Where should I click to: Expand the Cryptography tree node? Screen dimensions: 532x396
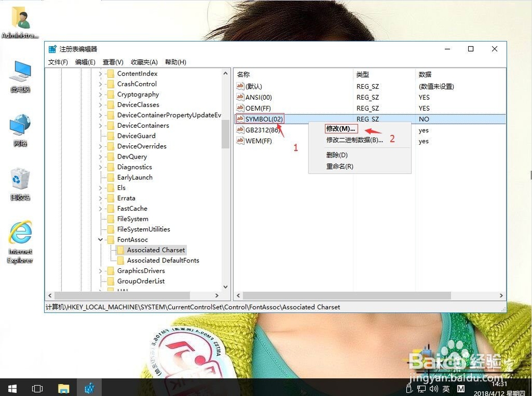(x=101, y=94)
